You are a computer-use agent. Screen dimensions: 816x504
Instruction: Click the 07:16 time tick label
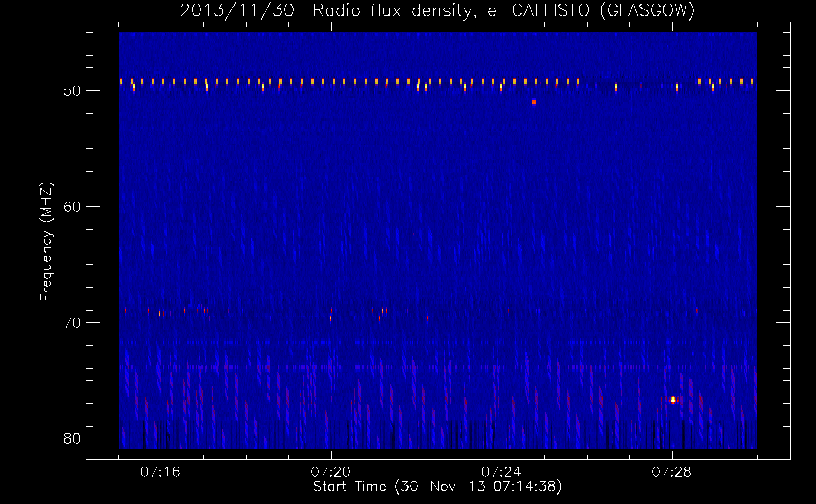(x=160, y=472)
